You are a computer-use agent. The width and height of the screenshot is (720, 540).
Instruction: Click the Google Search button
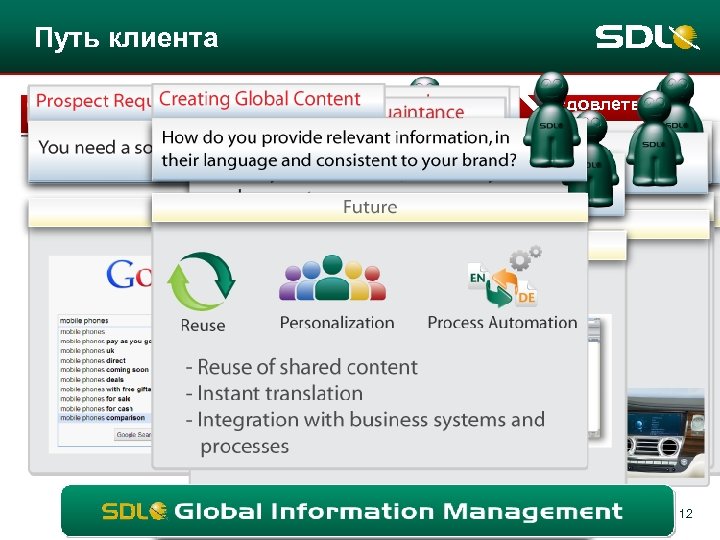[x=134, y=434]
